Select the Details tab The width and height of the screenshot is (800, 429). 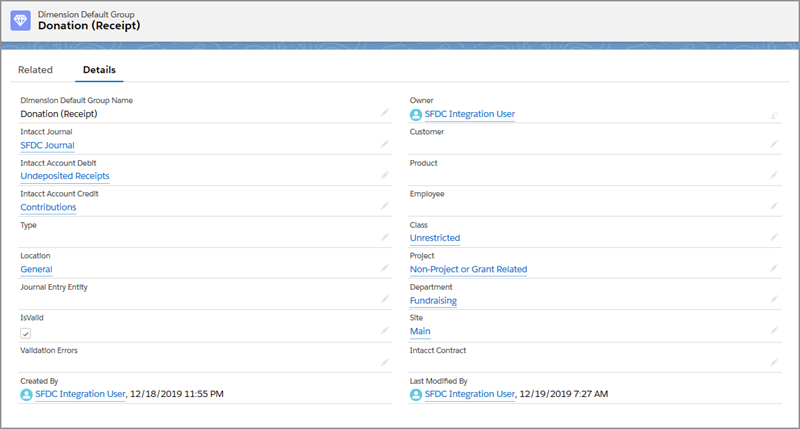[99, 70]
